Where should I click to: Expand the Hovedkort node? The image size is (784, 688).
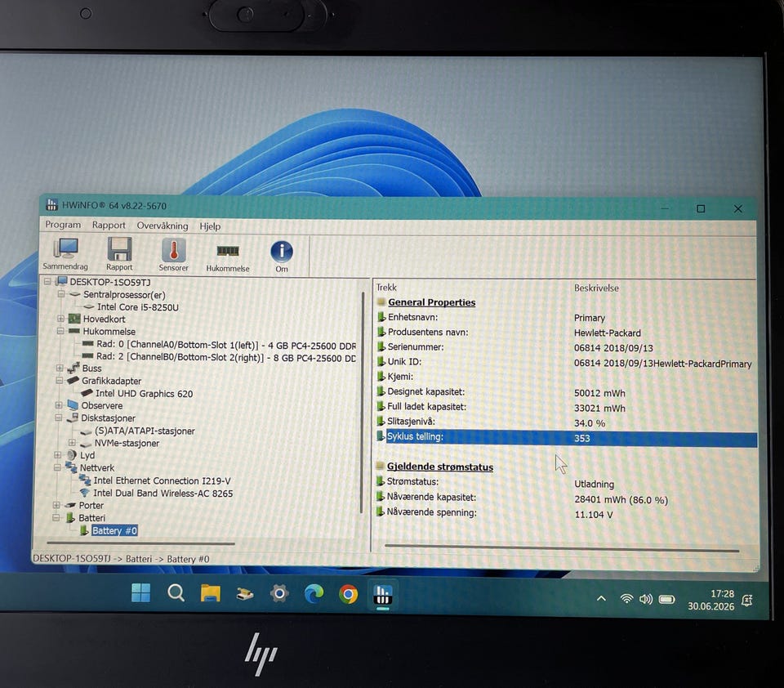pos(60,319)
